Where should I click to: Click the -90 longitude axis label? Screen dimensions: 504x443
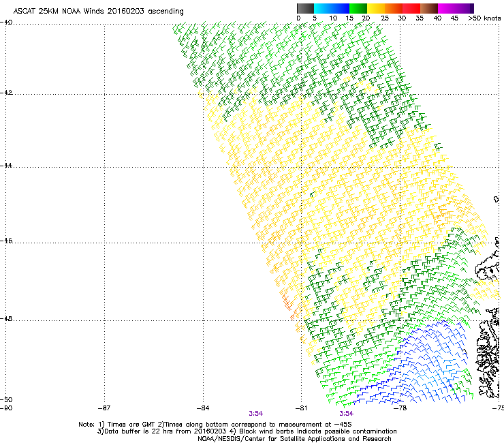click(x=6, y=408)
